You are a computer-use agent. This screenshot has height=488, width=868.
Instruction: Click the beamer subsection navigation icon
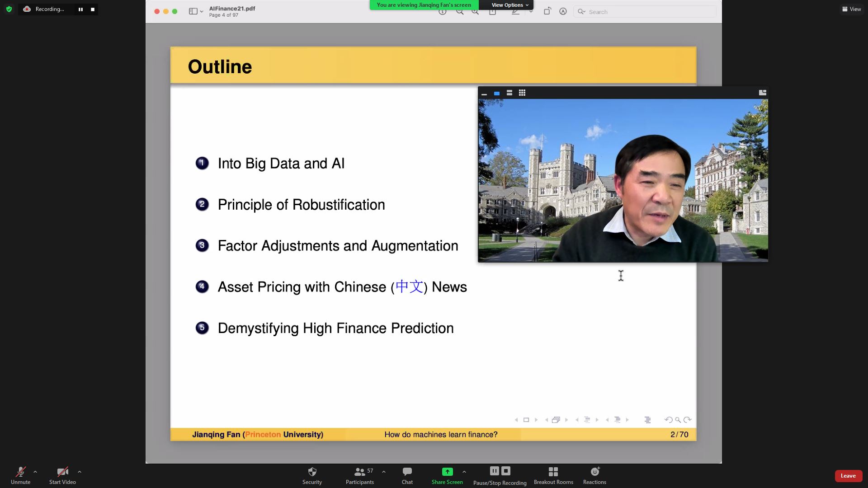(x=587, y=420)
